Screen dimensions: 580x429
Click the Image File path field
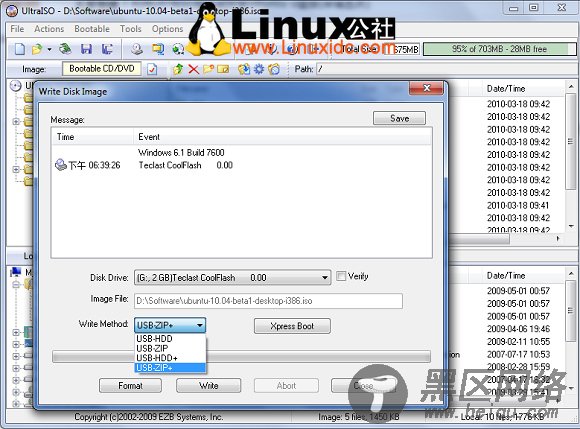[x=268, y=301]
